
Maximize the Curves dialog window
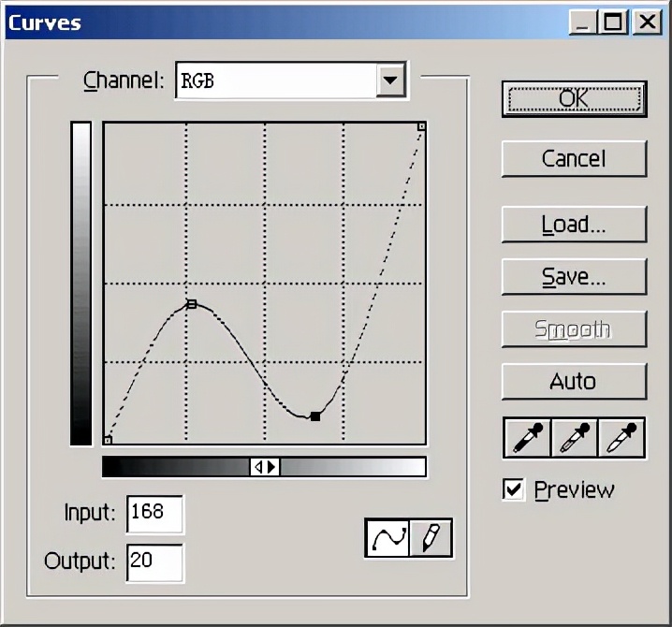613,22
